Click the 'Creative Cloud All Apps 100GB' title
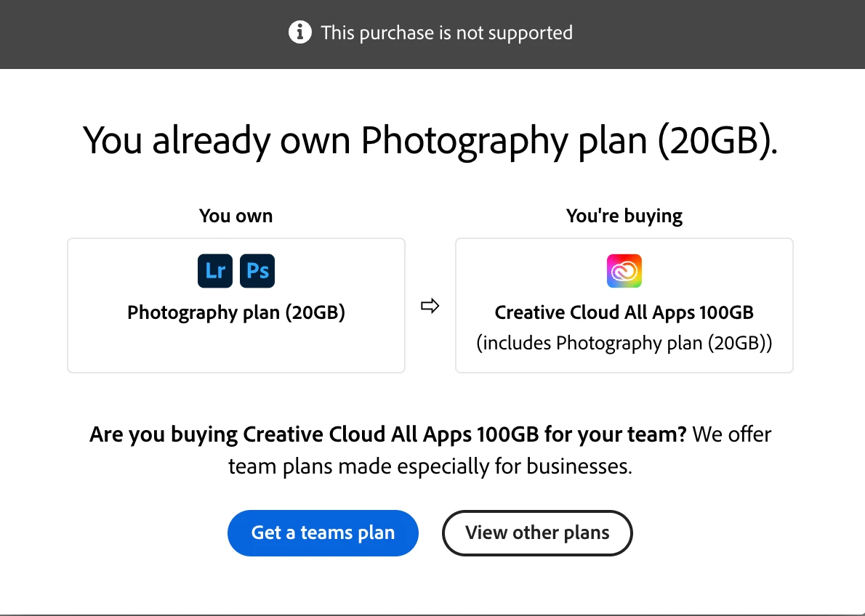The height and width of the screenshot is (616, 865). click(624, 312)
